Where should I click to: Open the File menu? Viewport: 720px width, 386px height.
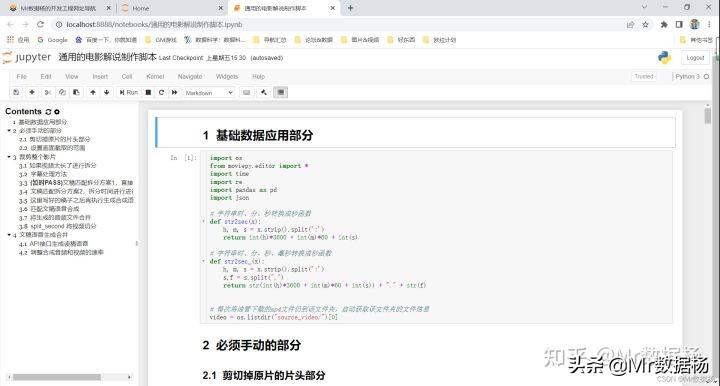point(22,77)
